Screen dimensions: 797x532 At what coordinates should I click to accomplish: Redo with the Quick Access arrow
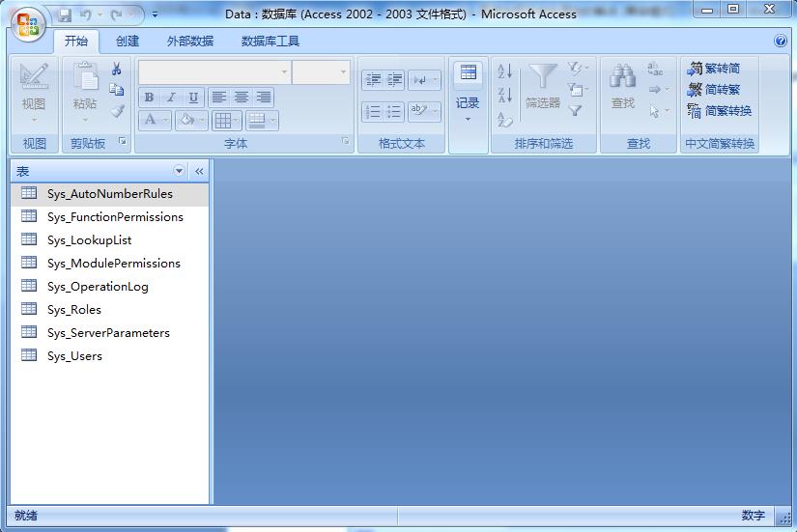(116, 15)
